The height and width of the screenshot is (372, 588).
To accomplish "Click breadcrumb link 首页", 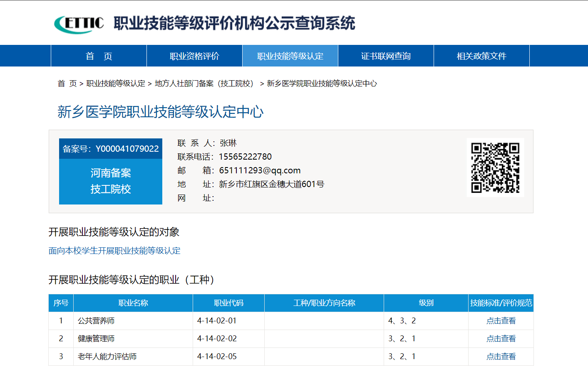I will pyautogui.click(x=67, y=84).
